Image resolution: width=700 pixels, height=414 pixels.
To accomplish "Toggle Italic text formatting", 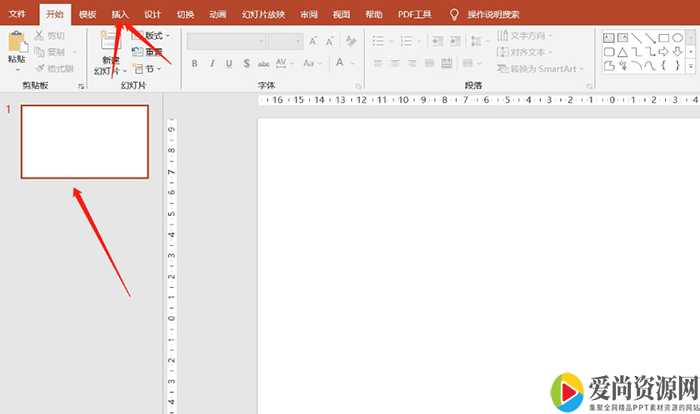I will 212,63.
